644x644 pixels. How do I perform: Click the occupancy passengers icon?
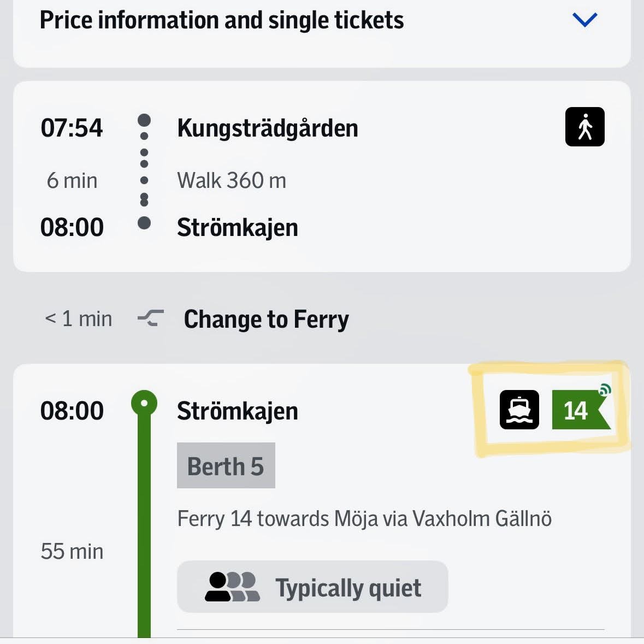[233, 587]
